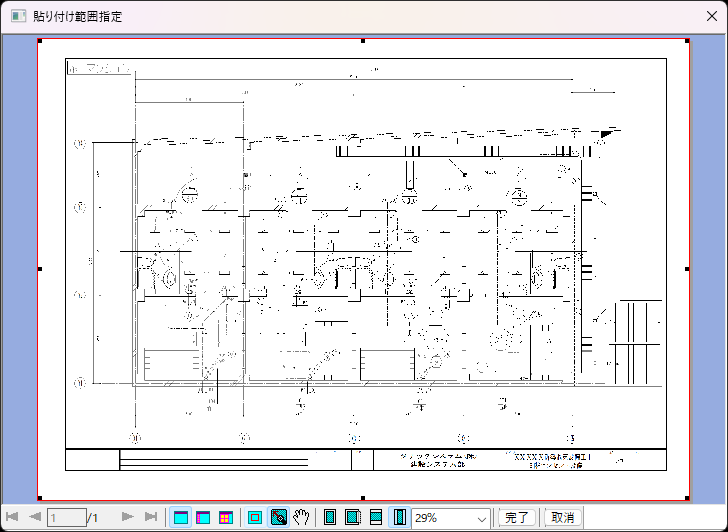Image resolution: width=728 pixels, height=532 pixels.
Task: Click the page number input field
Action: 66,517
